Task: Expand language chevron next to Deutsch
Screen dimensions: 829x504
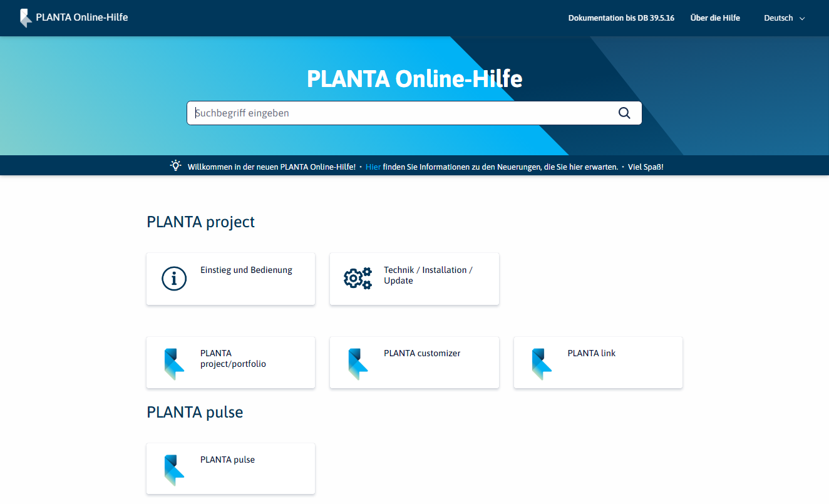Action: pyautogui.click(x=801, y=19)
